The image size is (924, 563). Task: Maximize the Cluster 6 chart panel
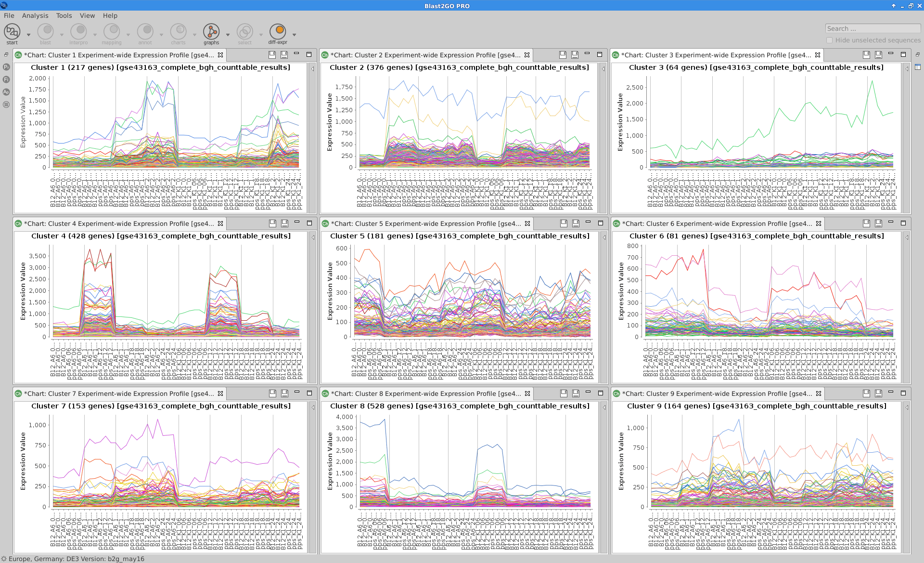(903, 223)
